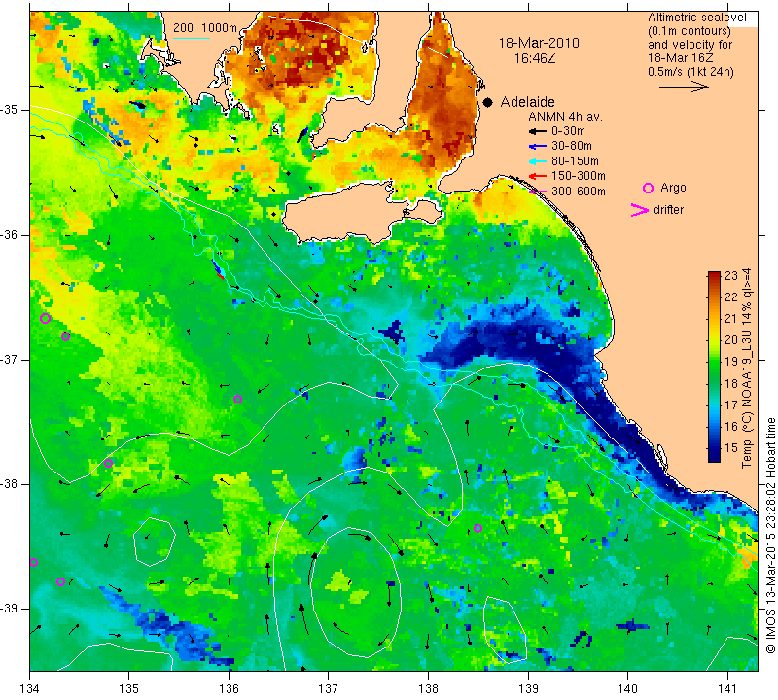Click the cyan 200m isobath legend line
Viewport: 778px width, 700px height.
coord(191,38)
